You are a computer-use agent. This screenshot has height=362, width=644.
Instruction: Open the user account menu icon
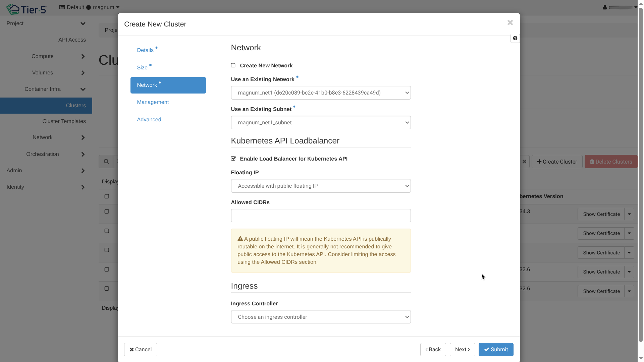(605, 7)
